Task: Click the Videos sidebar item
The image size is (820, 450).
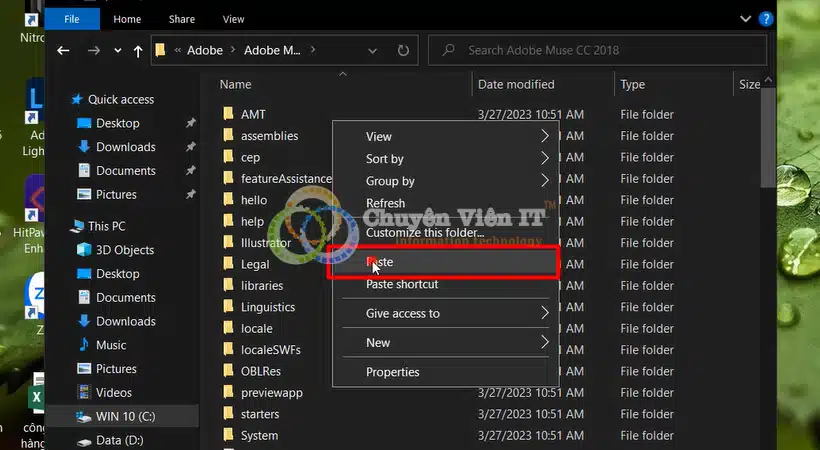Action: 113,393
